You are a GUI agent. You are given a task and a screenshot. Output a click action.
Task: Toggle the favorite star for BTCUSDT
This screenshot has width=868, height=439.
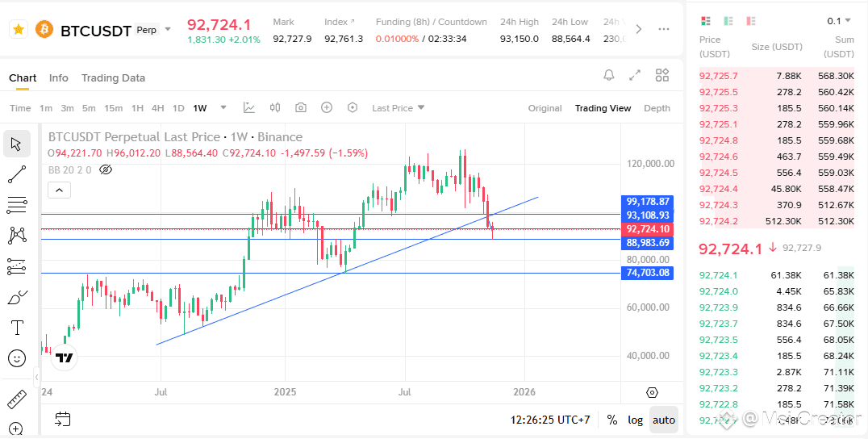click(19, 29)
